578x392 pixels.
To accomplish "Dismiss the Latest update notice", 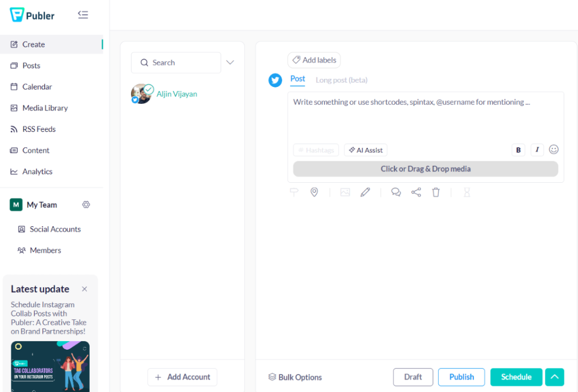I will point(85,288).
